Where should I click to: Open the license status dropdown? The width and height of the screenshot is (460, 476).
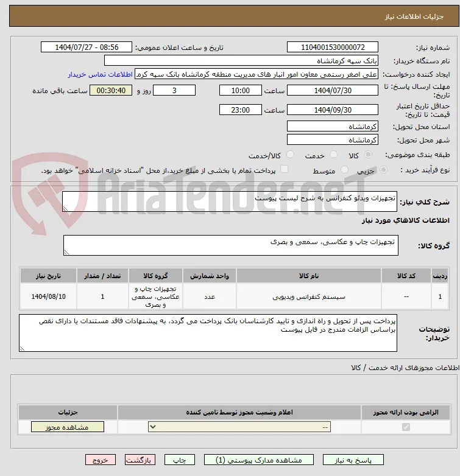239,427
